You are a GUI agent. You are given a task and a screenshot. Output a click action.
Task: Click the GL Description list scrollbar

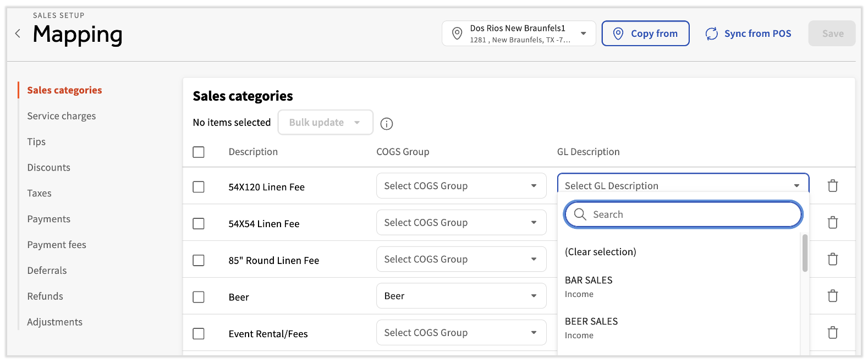point(805,253)
